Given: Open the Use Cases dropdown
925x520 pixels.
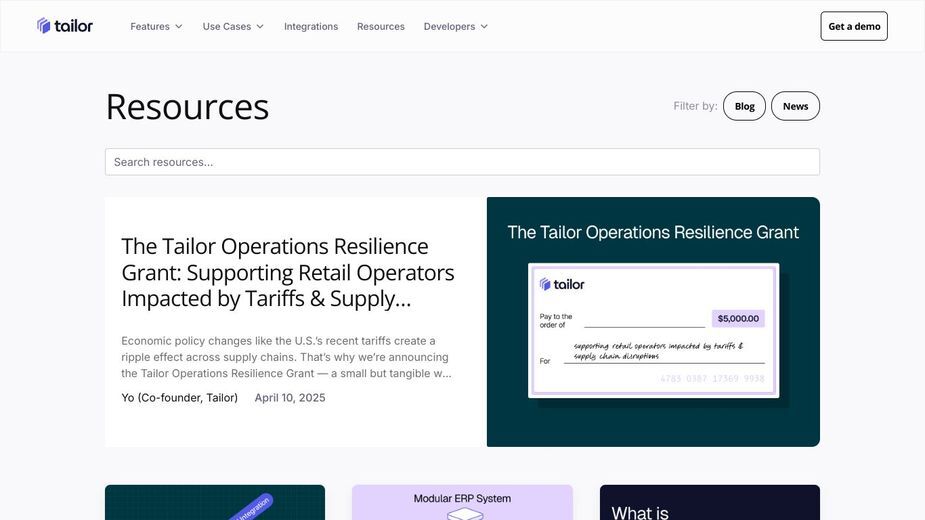Looking at the screenshot, I should coord(233,27).
